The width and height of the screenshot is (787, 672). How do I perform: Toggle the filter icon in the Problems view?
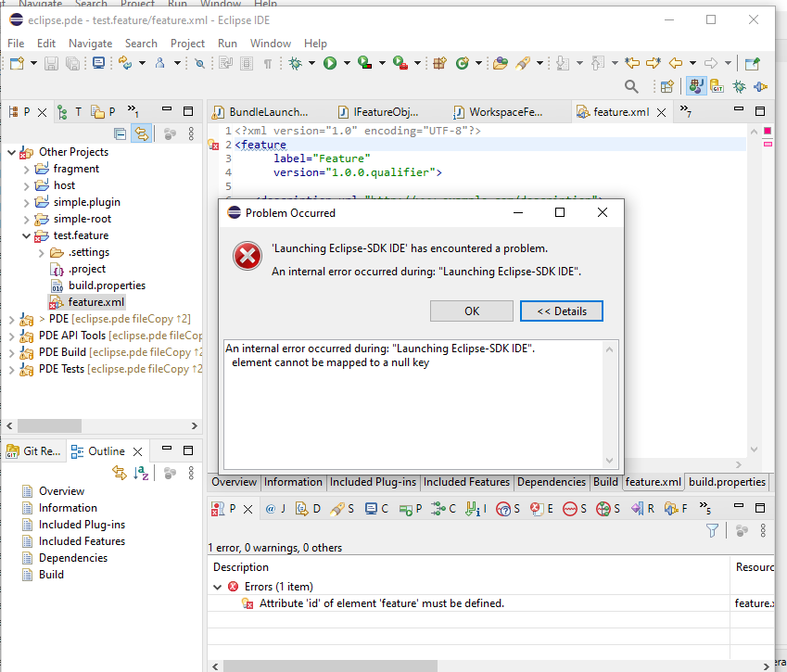[x=711, y=530]
